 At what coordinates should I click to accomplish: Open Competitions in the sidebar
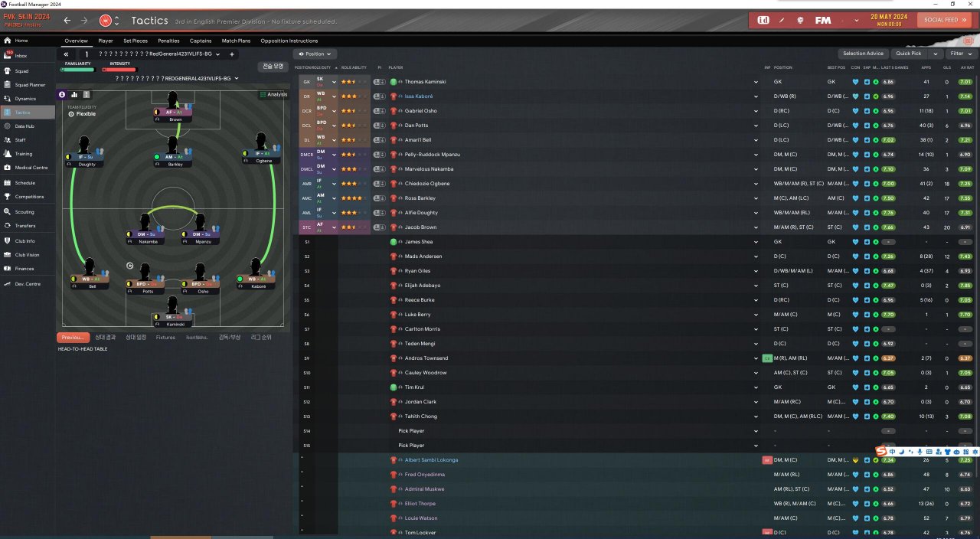click(29, 197)
